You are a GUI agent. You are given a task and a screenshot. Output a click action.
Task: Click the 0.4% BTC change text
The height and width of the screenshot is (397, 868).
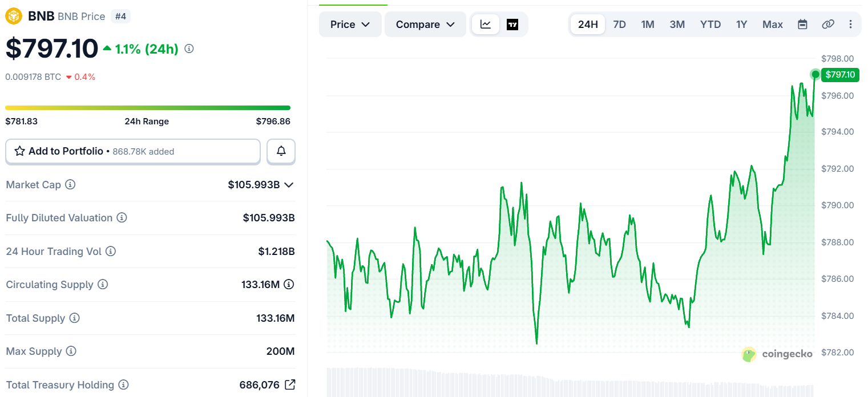84,77
